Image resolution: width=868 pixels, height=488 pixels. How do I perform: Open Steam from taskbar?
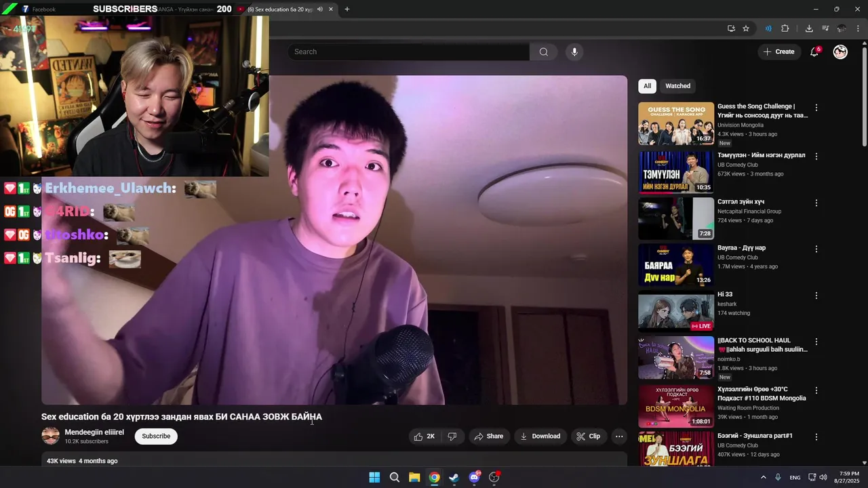(454, 477)
